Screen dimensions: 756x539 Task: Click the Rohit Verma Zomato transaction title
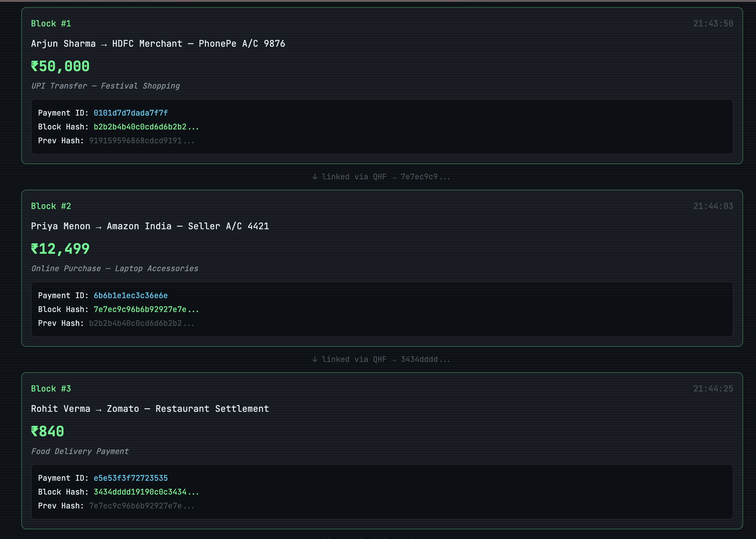[150, 409]
